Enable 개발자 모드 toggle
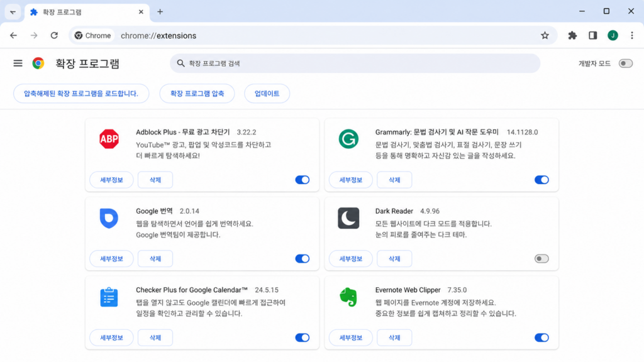The height and width of the screenshot is (362, 644). (626, 63)
